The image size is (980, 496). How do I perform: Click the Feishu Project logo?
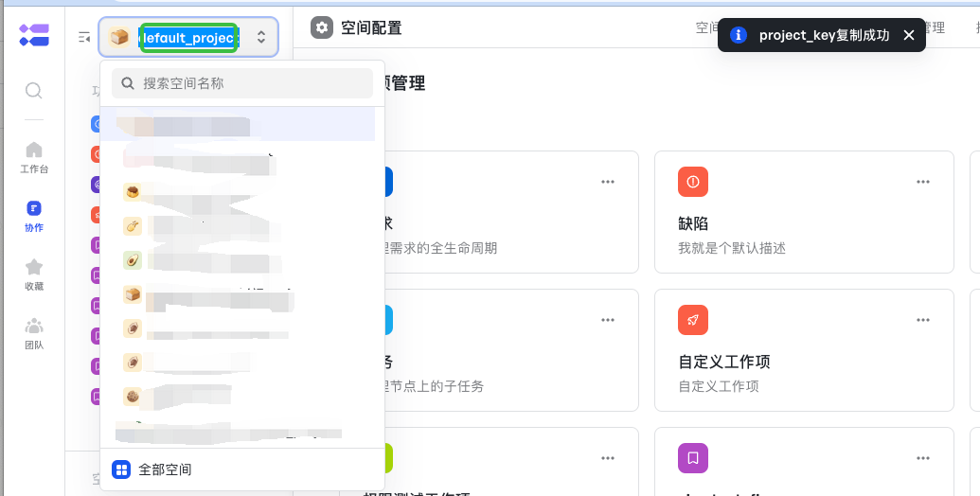click(x=34, y=35)
